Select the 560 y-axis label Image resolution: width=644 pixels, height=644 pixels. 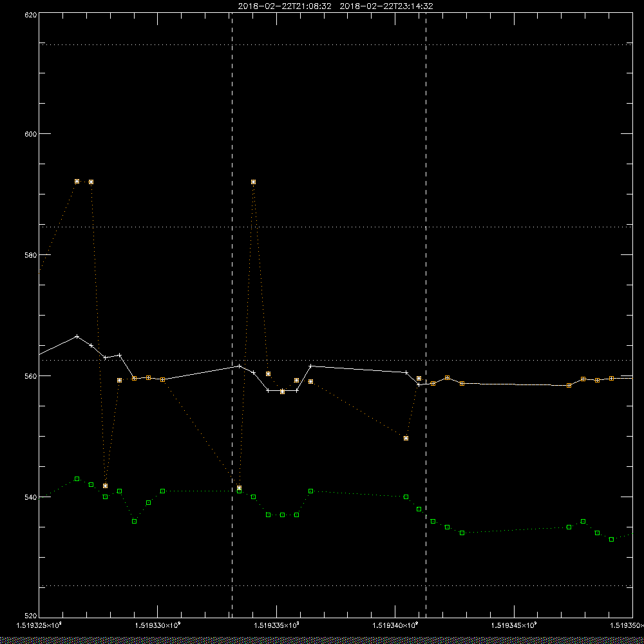click(x=31, y=376)
